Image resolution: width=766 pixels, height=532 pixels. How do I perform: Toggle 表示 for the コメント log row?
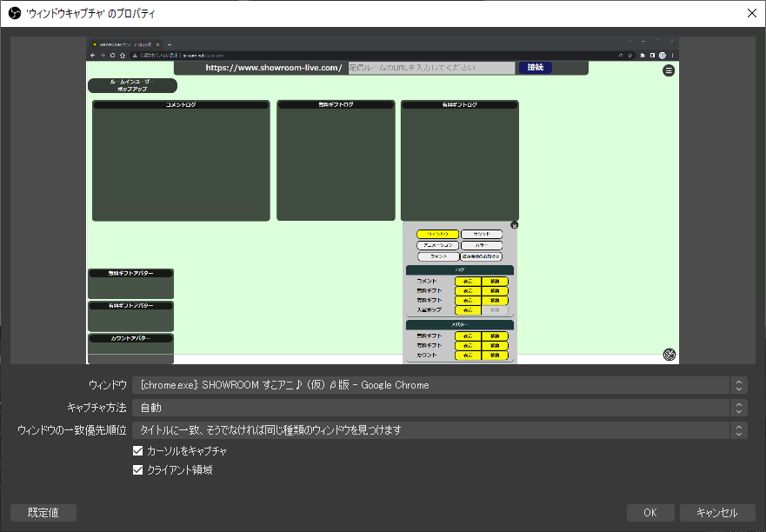pos(468,282)
